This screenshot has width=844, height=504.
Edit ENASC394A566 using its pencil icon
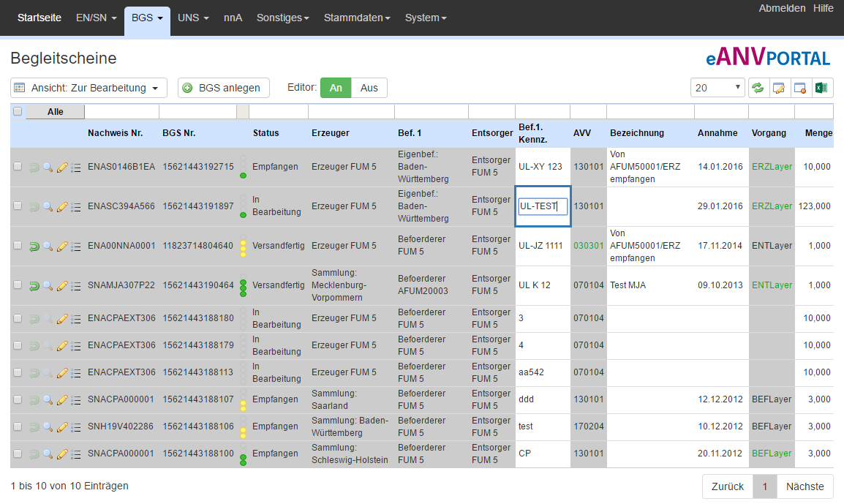point(62,207)
